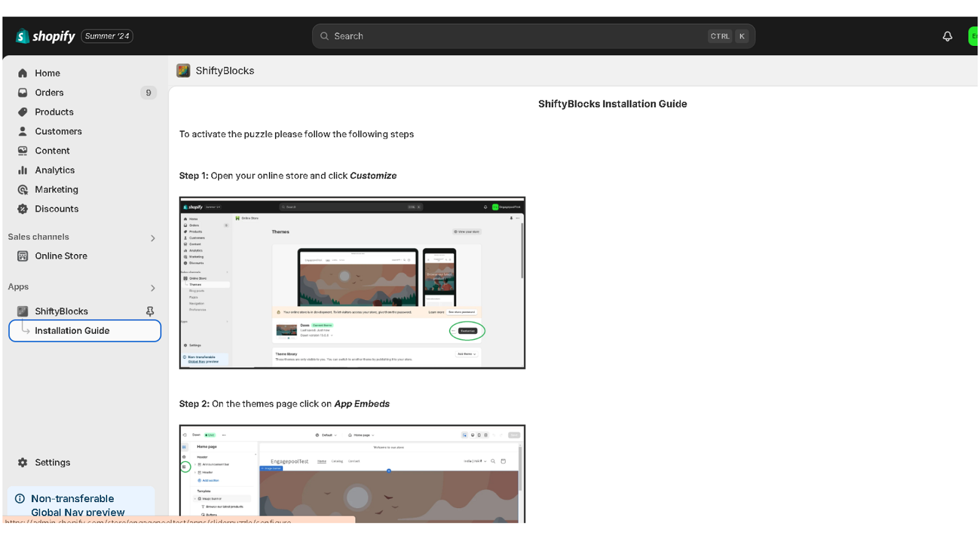Open the Summer '24 edition badge

click(x=107, y=36)
